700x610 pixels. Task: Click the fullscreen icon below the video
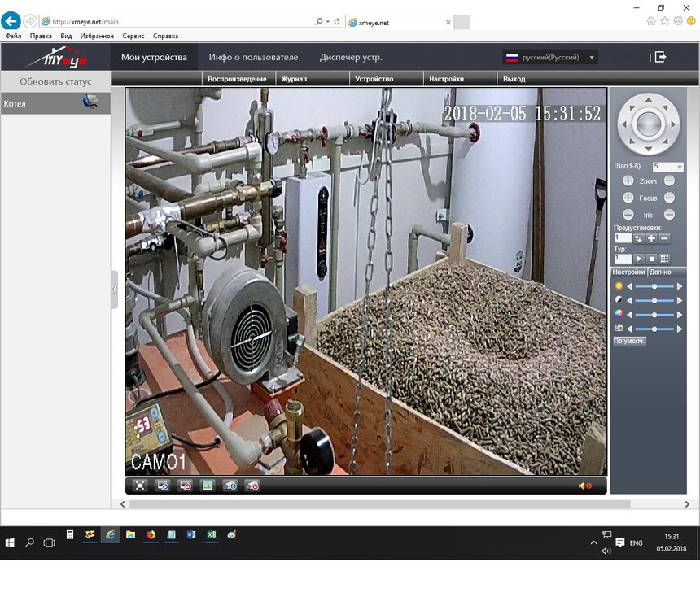click(x=140, y=486)
